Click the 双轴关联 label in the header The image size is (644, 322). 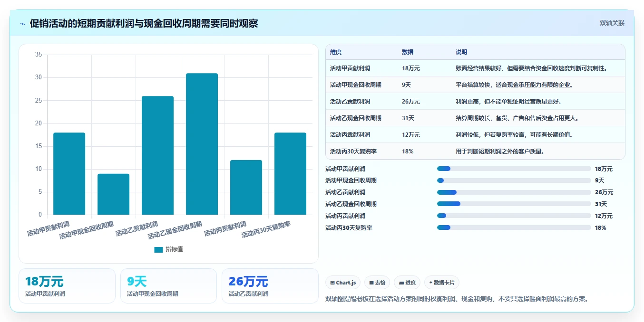pyautogui.click(x=612, y=23)
